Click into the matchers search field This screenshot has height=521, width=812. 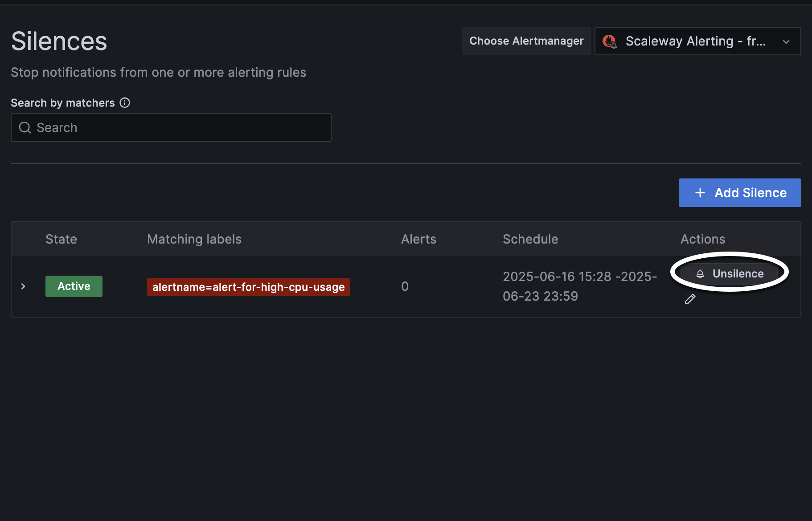point(171,128)
